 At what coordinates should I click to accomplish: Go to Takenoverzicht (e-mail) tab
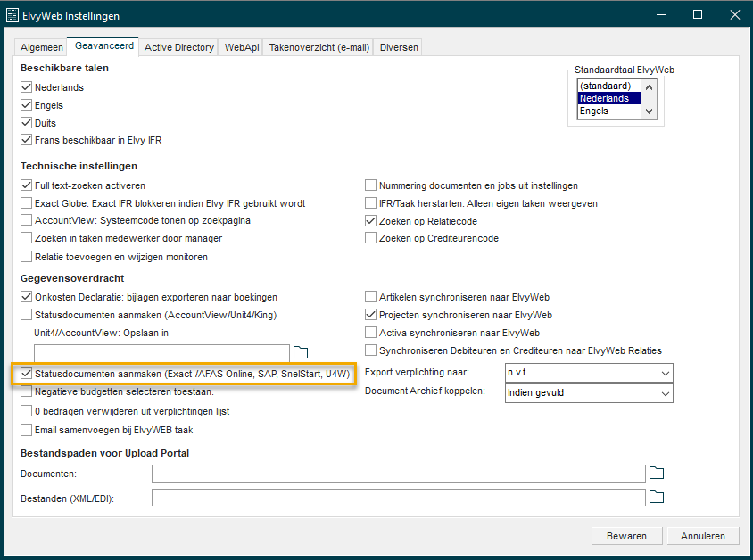(319, 47)
